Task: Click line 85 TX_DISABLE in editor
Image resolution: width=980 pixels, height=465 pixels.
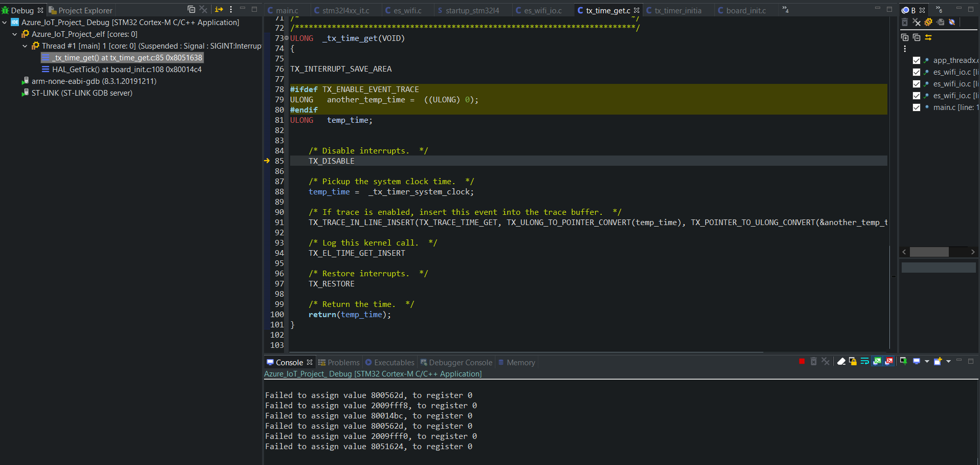Action: click(x=332, y=161)
